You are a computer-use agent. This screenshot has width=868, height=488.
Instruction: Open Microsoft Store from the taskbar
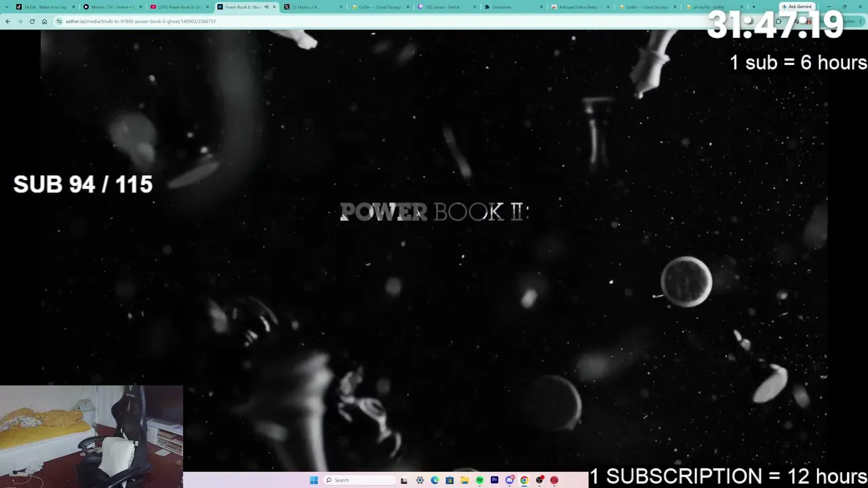pyautogui.click(x=450, y=480)
